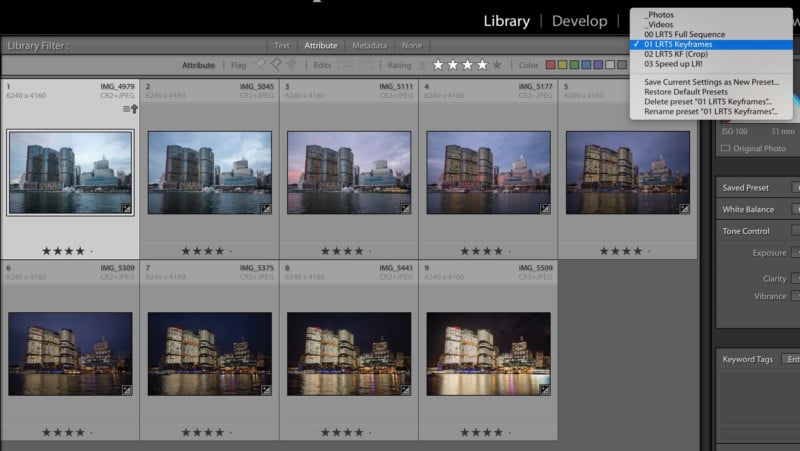Viewport: 800px width, 451px height.
Task: Click star rating under IMG_5509
Action: (x=482, y=433)
